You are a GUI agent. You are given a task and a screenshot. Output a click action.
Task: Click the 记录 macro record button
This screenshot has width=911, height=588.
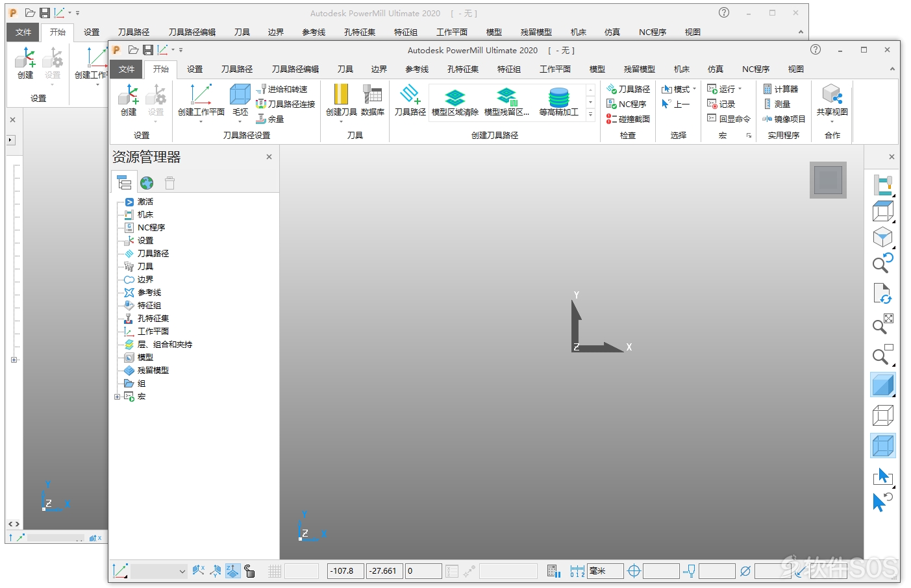(721, 104)
